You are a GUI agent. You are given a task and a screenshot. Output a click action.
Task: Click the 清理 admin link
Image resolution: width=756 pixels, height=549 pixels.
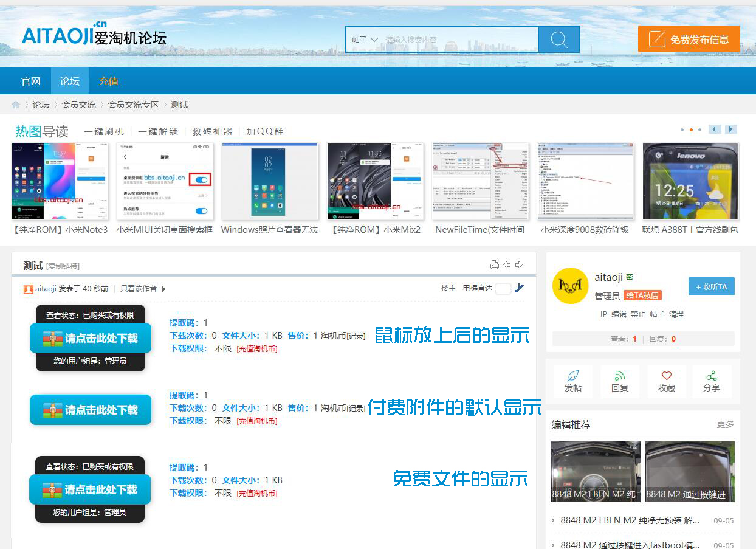[x=676, y=314]
